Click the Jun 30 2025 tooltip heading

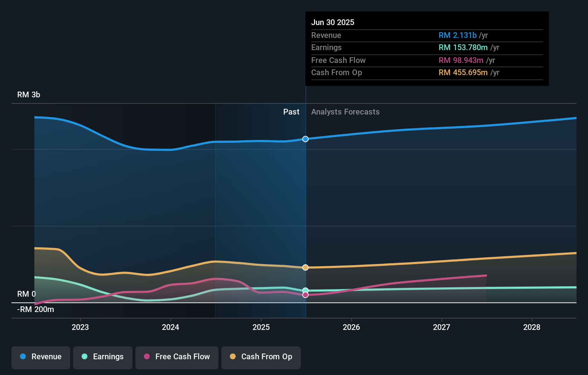333,22
